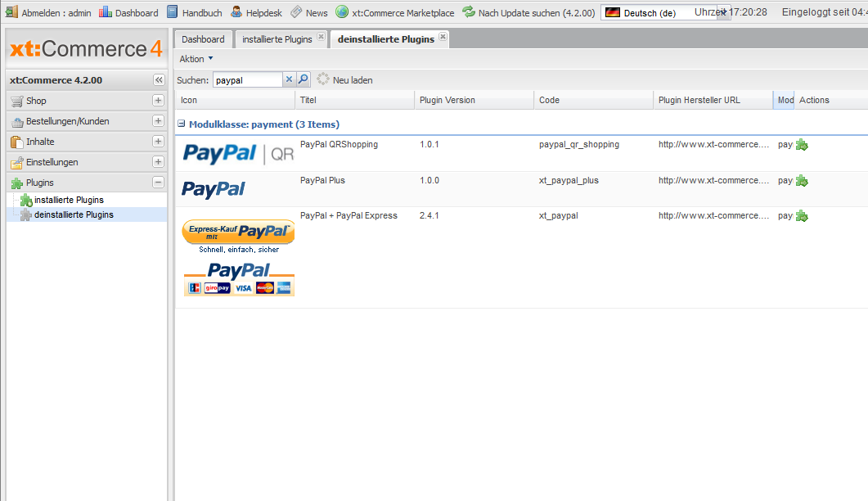Switch to the Dashboard tab
Viewport: 868px width, 501px height.
(203, 39)
